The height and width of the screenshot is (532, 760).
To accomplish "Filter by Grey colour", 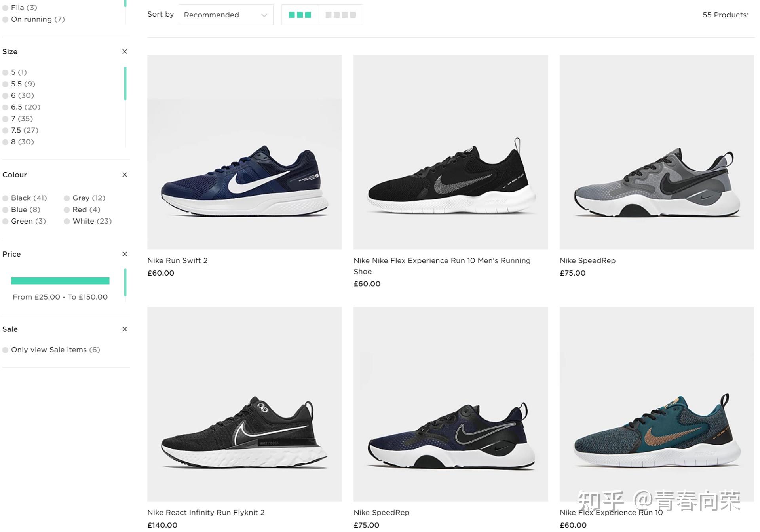I will pyautogui.click(x=85, y=198).
